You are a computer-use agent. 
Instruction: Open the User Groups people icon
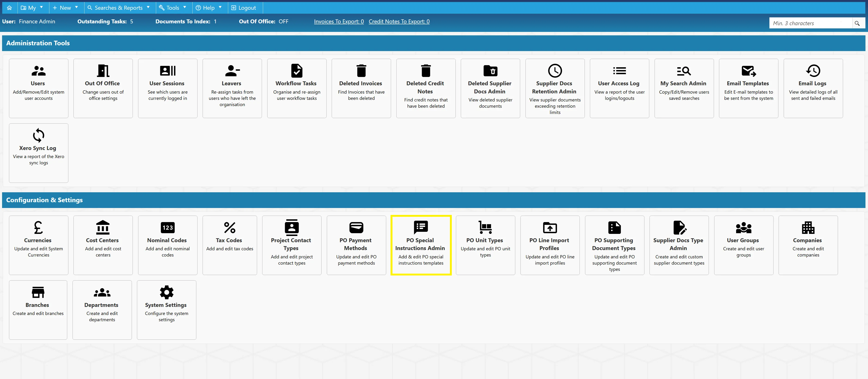point(744,228)
